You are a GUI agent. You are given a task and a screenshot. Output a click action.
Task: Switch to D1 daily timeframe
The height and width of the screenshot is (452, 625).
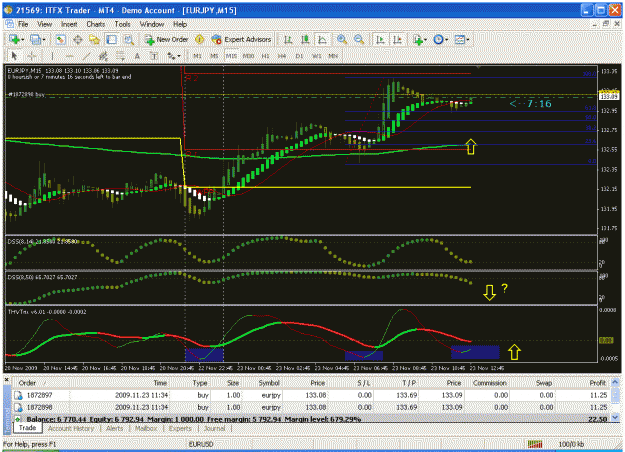(299, 56)
